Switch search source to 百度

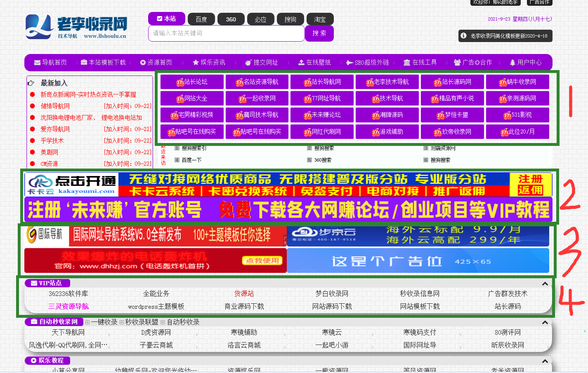pyautogui.click(x=201, y=19)
